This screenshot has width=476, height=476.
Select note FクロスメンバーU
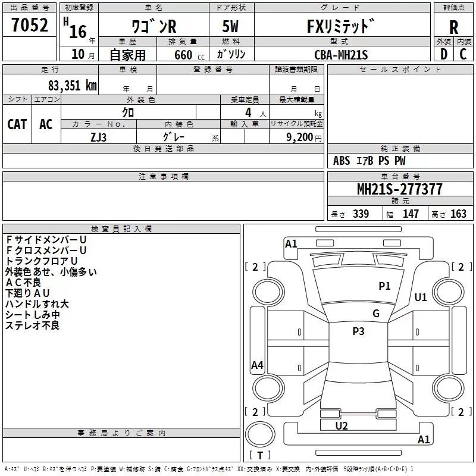pyautogui.click(x=46, y=250)
